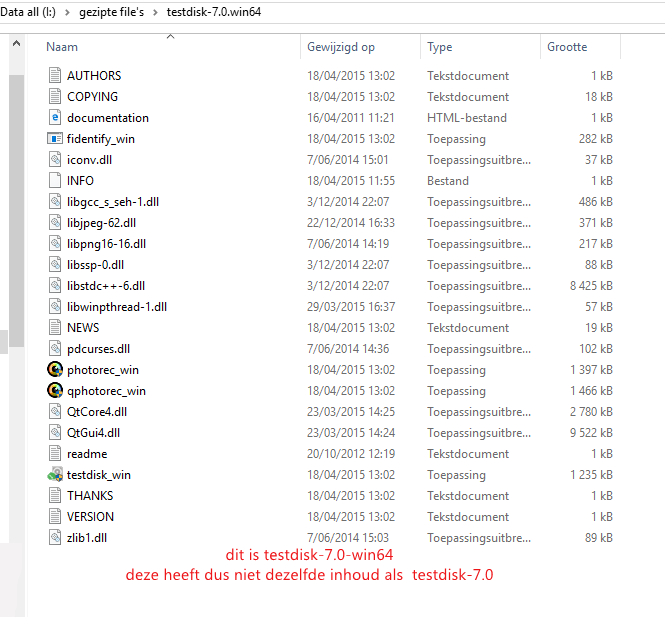Click the pdcurses.dll file icon

[55, 349]
